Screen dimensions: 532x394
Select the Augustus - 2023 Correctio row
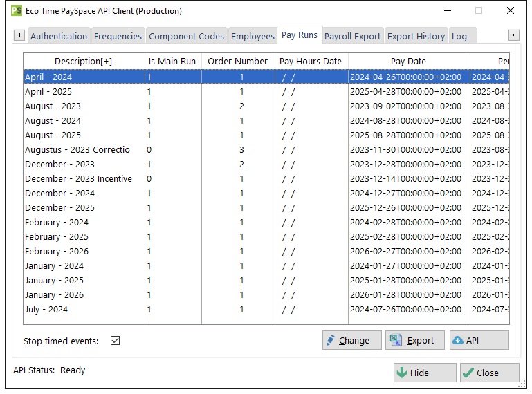(266, 149)
